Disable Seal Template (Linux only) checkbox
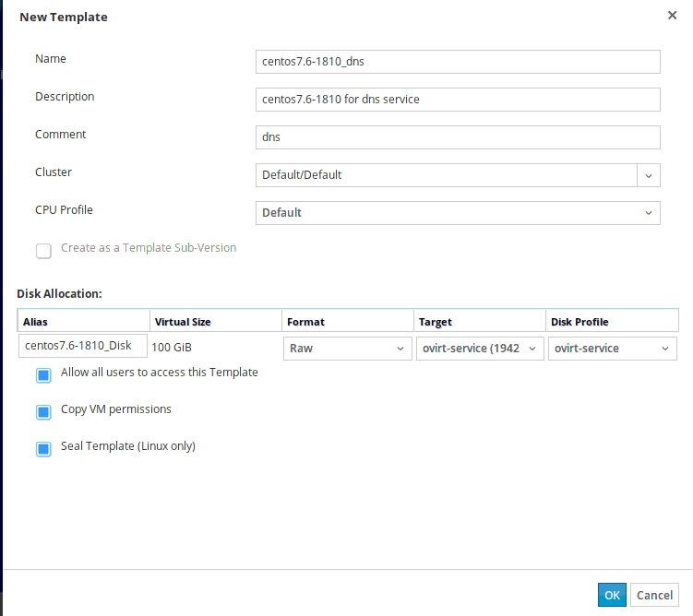 pos(43,449)
